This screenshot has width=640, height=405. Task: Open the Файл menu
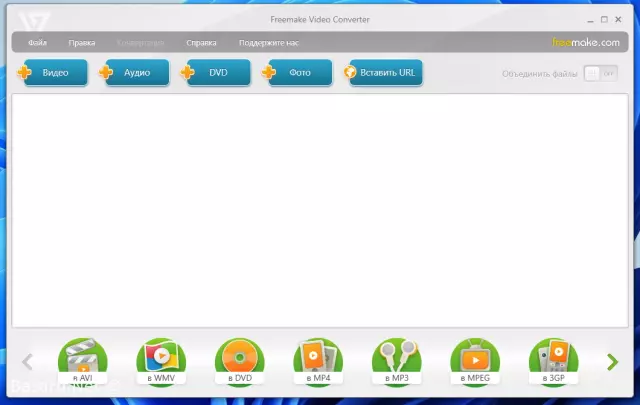click(x=37, y=42)
